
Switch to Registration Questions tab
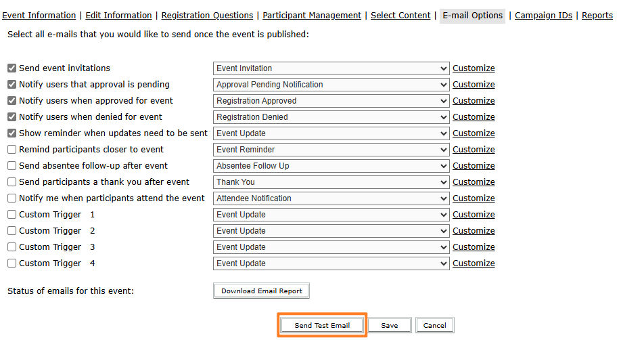tap(207, 16)
